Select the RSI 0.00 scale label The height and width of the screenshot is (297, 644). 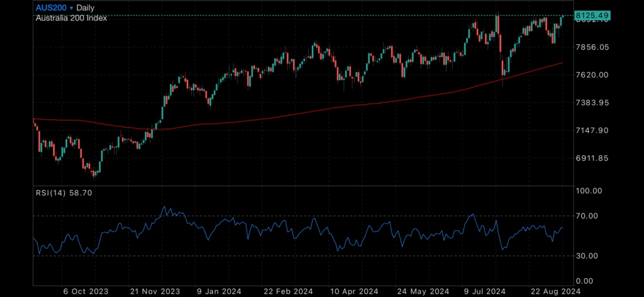[x=584, y=281]
